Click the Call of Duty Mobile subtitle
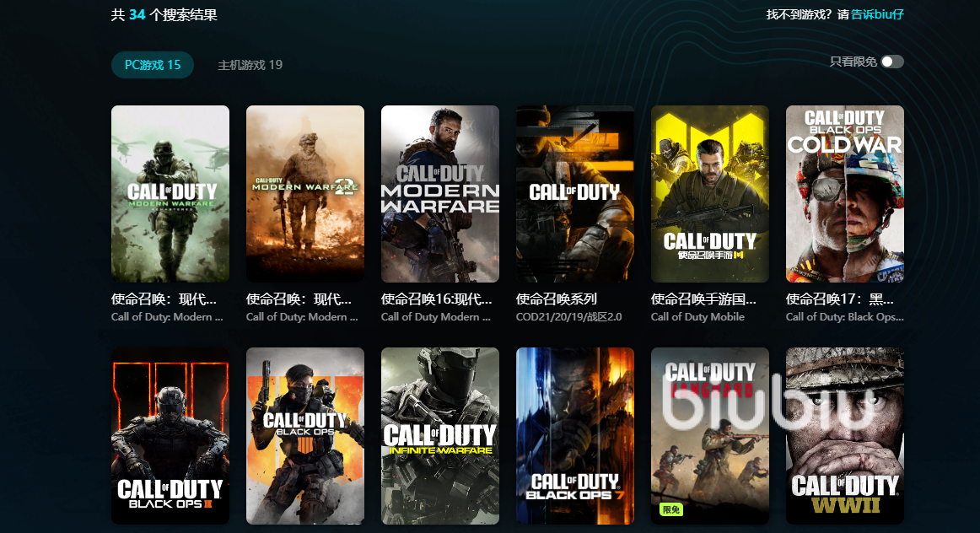Image resolution: width=980 pixels, height=533 pixels. (697, 317)
